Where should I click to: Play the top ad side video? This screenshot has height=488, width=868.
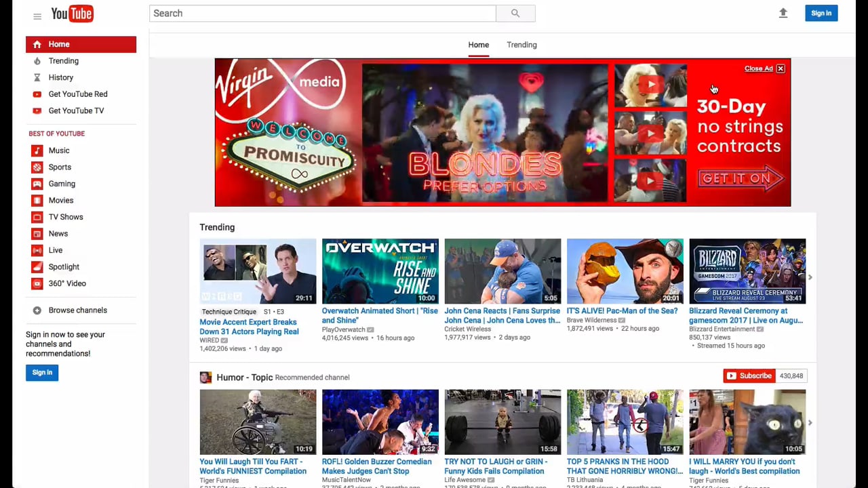(x=650, y=85)
